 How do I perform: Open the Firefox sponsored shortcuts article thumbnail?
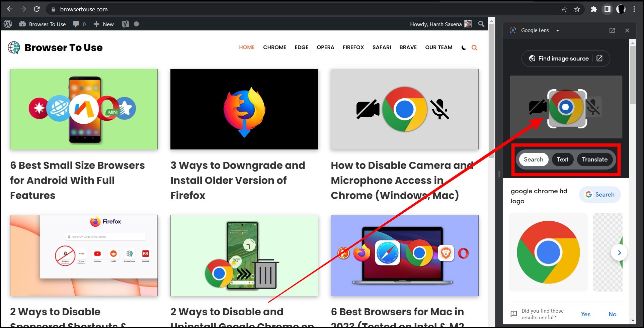(x=84, y=255)
